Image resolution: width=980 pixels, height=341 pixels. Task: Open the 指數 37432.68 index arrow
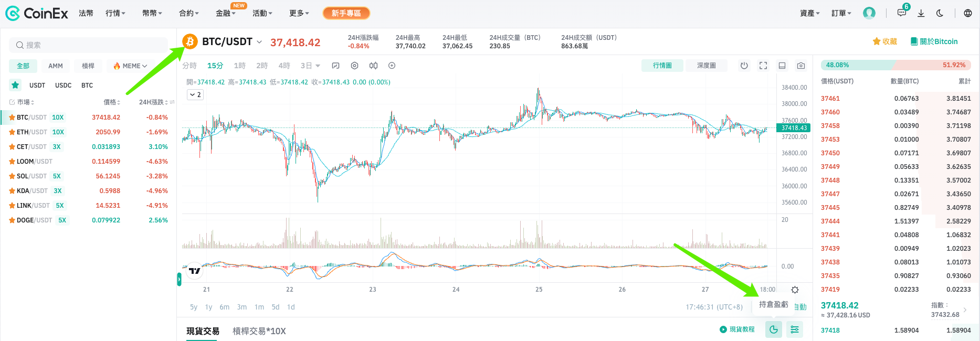(965, 310)
